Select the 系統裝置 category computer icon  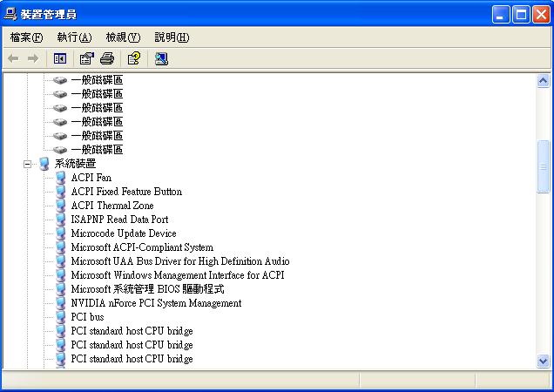(x=44, y=164)
